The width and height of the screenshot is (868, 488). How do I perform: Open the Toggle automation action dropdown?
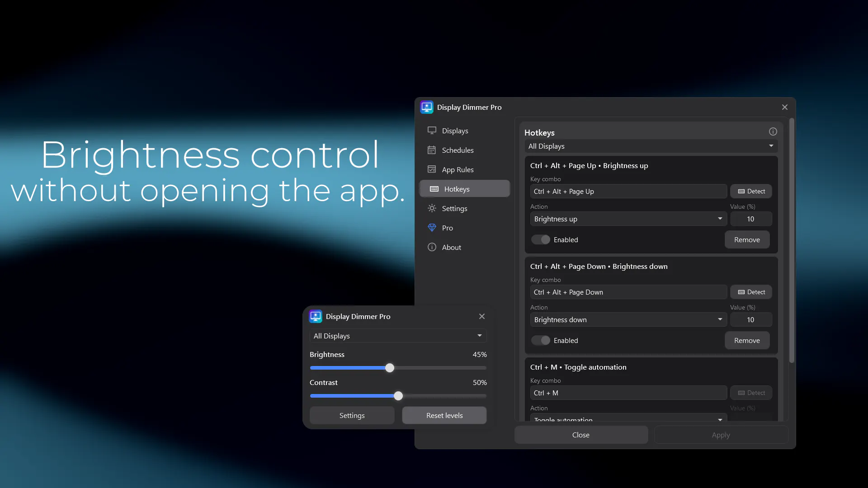click(x=628, y=418)
